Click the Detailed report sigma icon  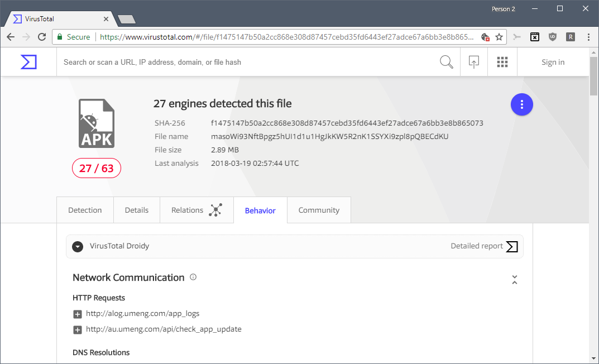pyautogui.click(x=512, y=246)
